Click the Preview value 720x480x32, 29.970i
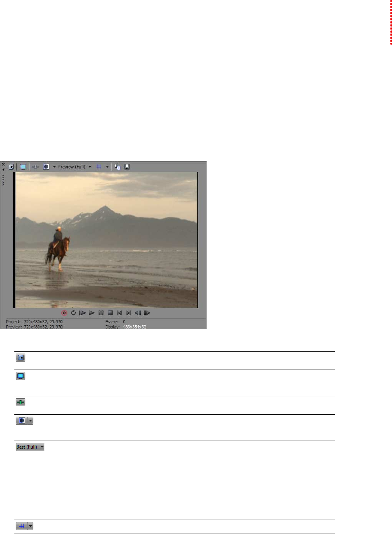This screenshot has height=534, width=392. pos(43,327)
